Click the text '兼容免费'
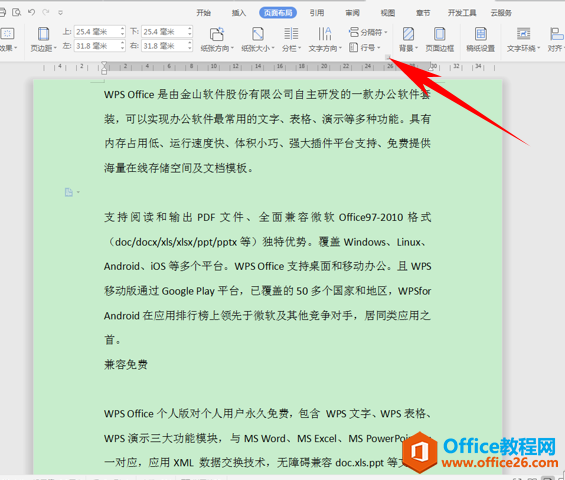Screen dimensions: 565x480 [x=126, y=365]
